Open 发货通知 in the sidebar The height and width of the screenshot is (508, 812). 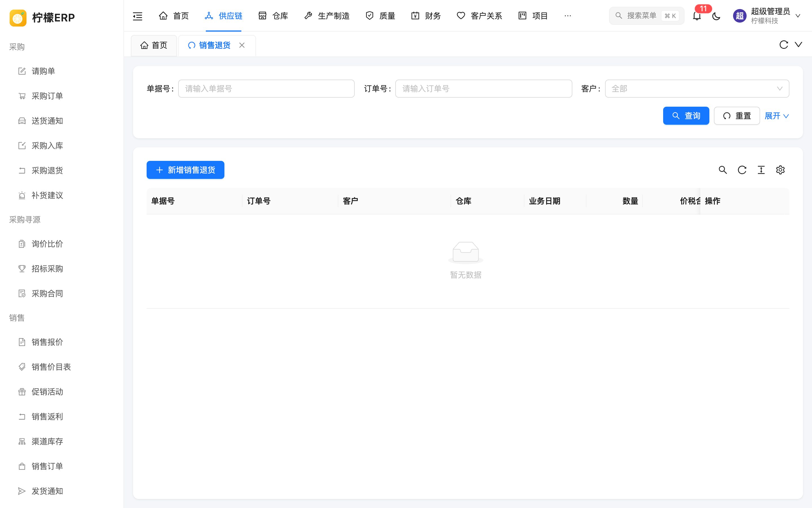pyautogui.click(x=62, y=491)
